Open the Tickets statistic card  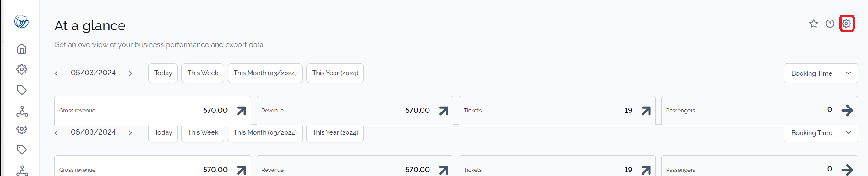pos(557,110)
